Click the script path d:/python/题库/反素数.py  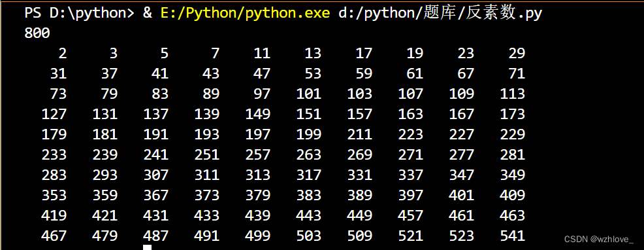coord(440,13)
